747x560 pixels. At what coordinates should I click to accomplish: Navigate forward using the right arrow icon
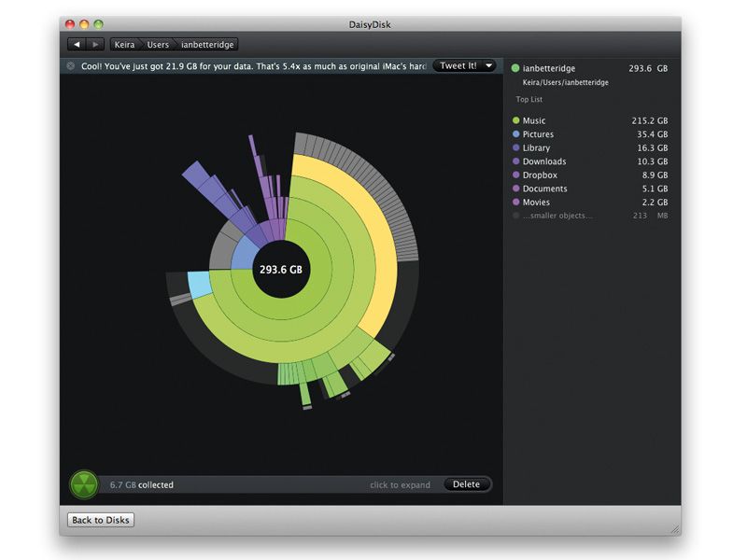click(95, 43)
